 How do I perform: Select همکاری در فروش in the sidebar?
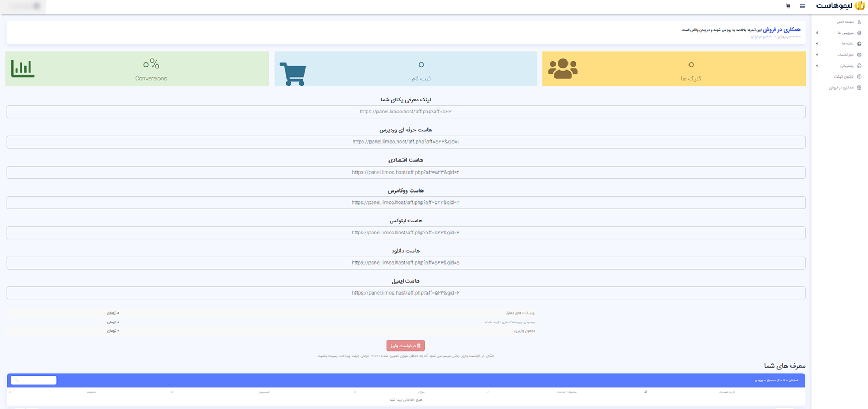coord(841,87)
